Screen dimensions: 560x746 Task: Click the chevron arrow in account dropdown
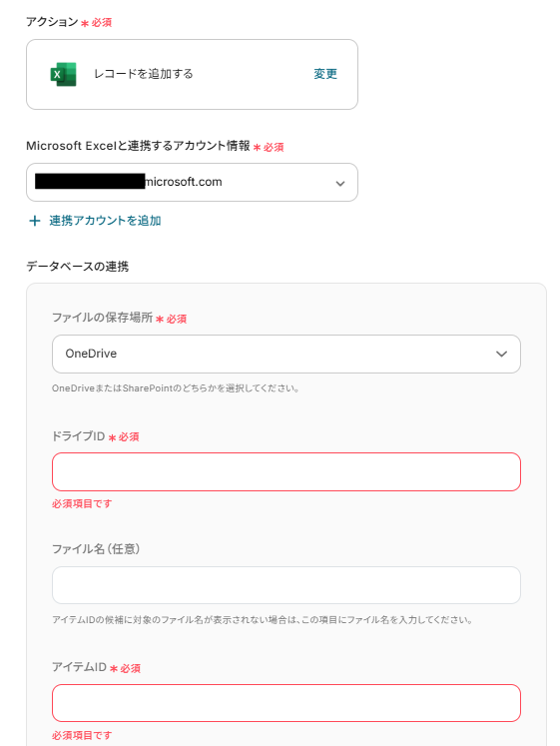[340, 183]
